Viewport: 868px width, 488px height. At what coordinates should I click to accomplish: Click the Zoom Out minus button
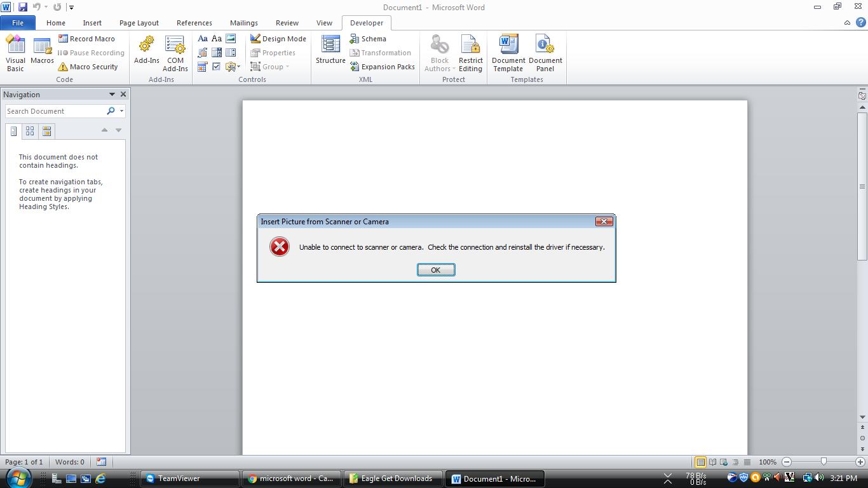click(787, 462)
